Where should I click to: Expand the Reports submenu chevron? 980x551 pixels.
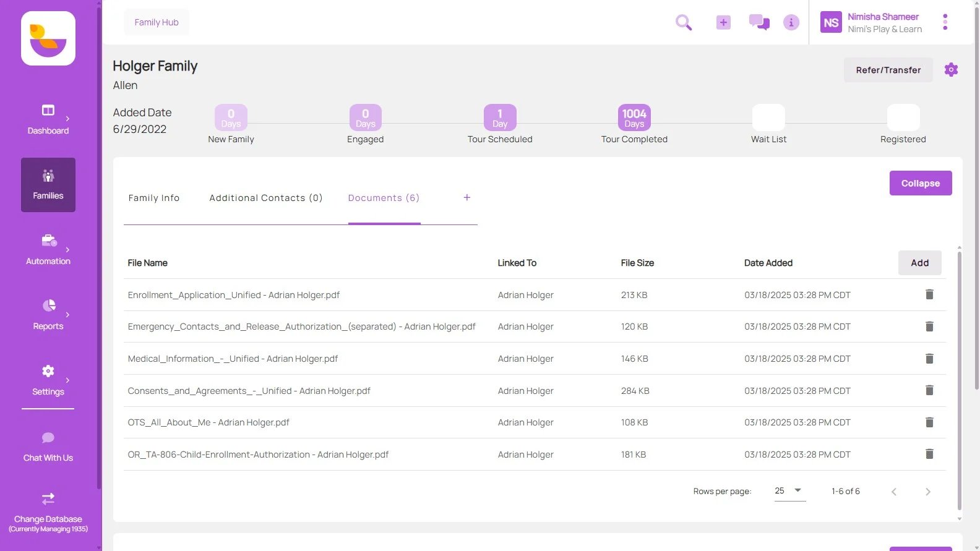pyautogui.click(x=67, y=315)
